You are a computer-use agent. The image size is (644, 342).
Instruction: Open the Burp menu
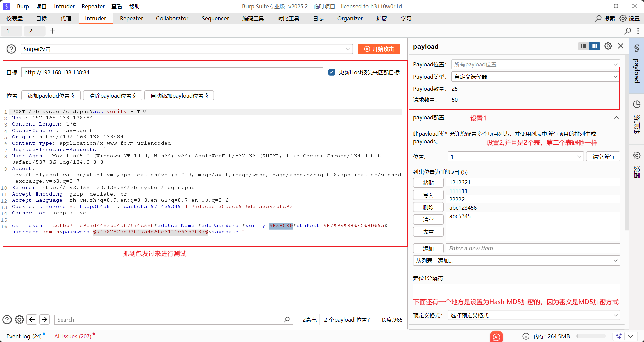[x=23, y=6]
